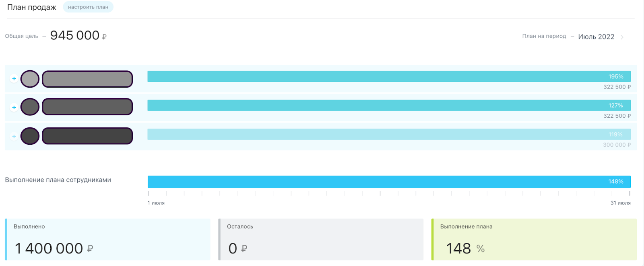This screenshot has height=266, width=644.
Task: Open first employee's blurred name badge
Action: click(87, 79)
